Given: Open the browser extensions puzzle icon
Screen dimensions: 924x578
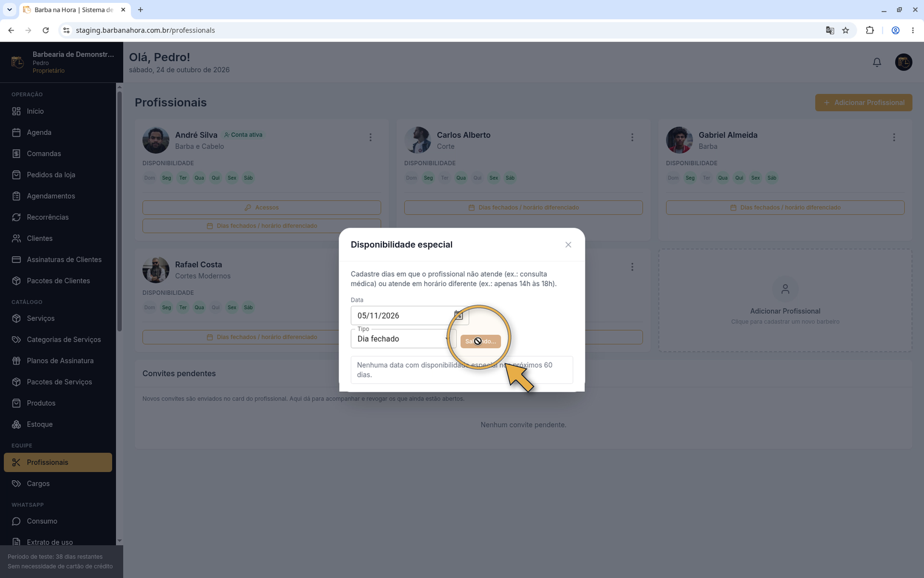Looking at the screenshot, I should point(870,30).
